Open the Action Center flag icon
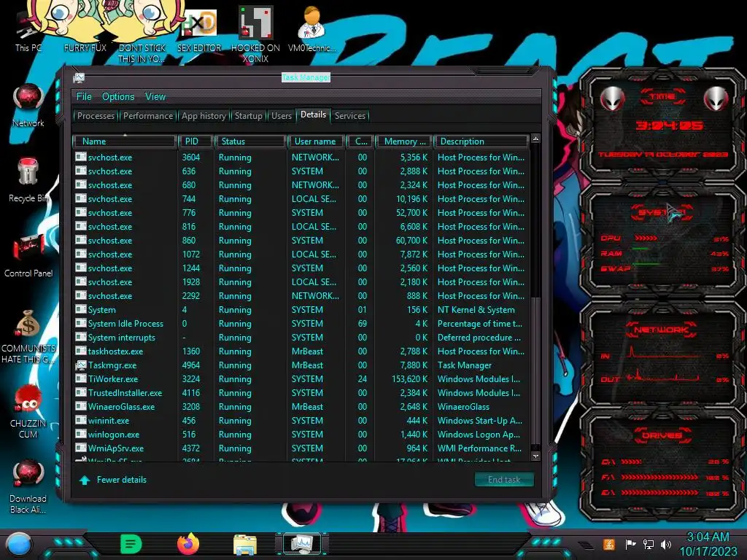 click(630, 544)
